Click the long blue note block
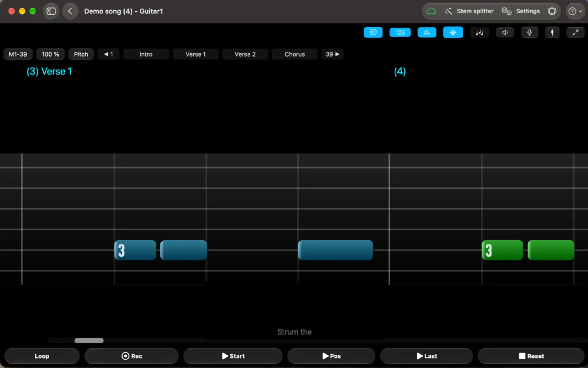588x368 pixels. point(336,250)
